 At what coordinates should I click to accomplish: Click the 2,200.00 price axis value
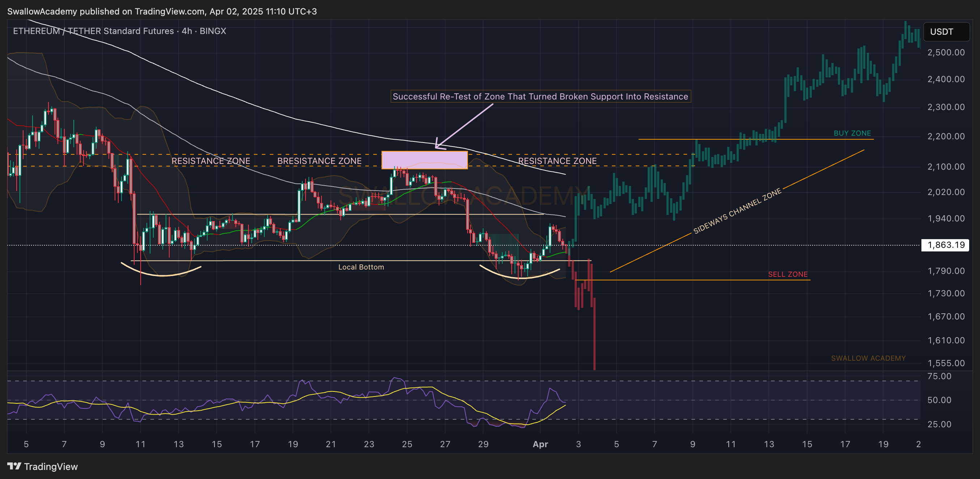946,136
